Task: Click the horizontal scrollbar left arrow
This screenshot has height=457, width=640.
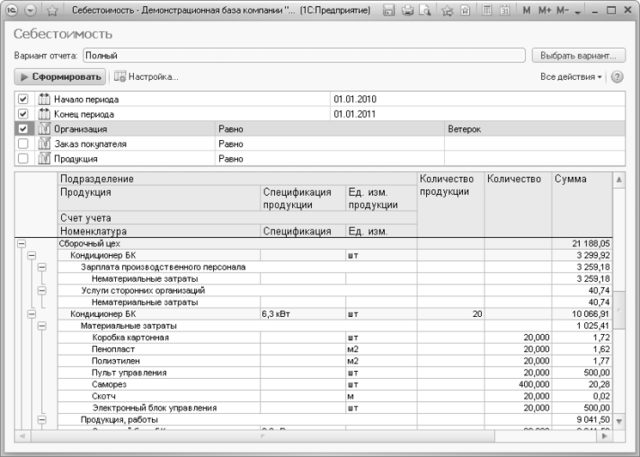Action: 22,436
